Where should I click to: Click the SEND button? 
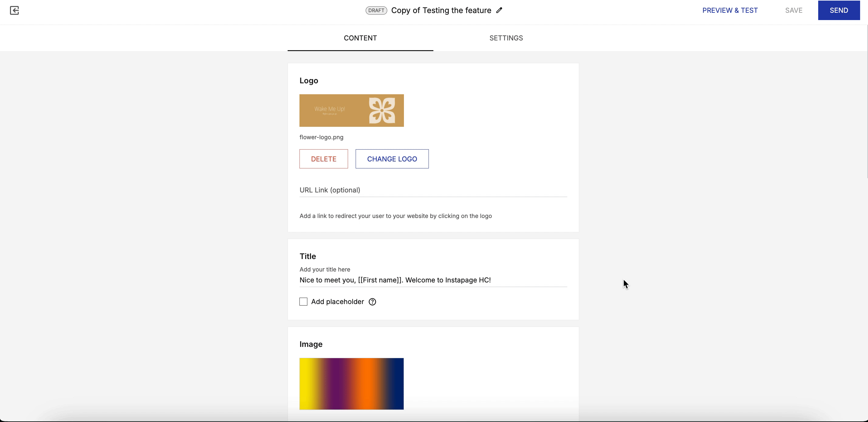(839, 10)
